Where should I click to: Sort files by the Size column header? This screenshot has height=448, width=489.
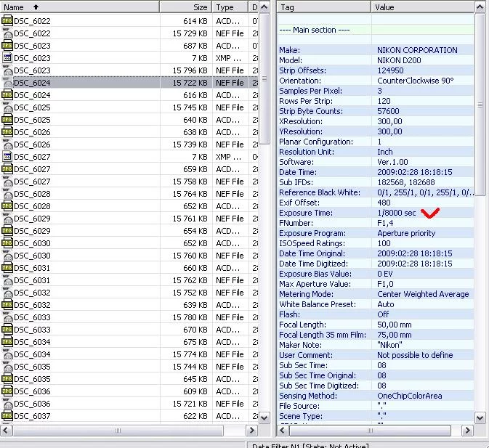[x=186, y=7]
